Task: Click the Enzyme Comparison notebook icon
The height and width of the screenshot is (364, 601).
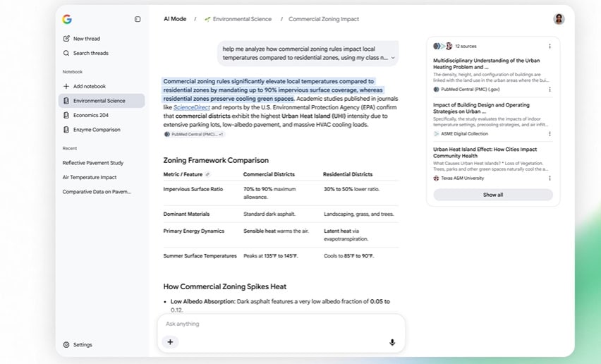Action: (x=66, y=130)
